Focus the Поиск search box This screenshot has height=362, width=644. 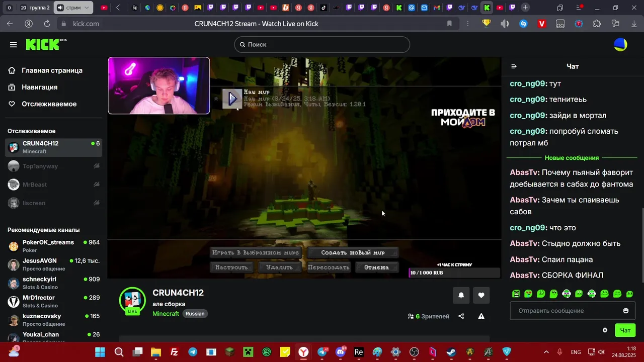click(x=322, y=44)
